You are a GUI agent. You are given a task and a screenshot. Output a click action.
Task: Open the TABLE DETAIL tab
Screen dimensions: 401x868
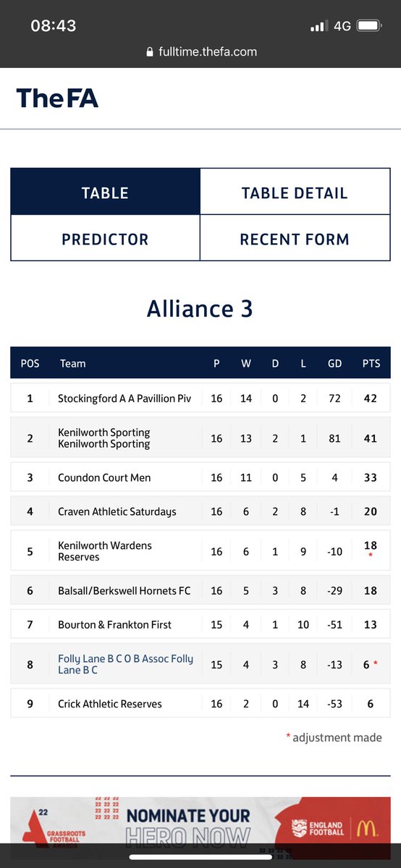(295, 193)
